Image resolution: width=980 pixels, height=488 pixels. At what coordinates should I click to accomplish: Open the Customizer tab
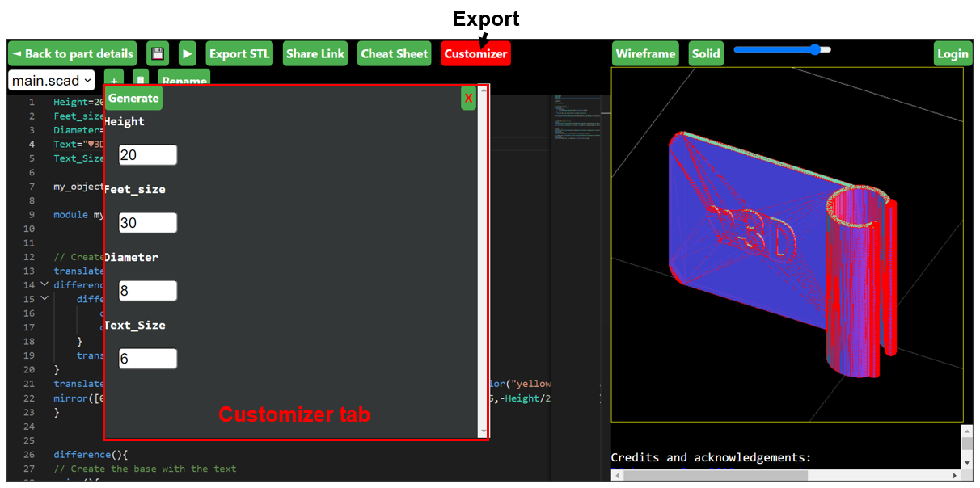pos(475,53)
